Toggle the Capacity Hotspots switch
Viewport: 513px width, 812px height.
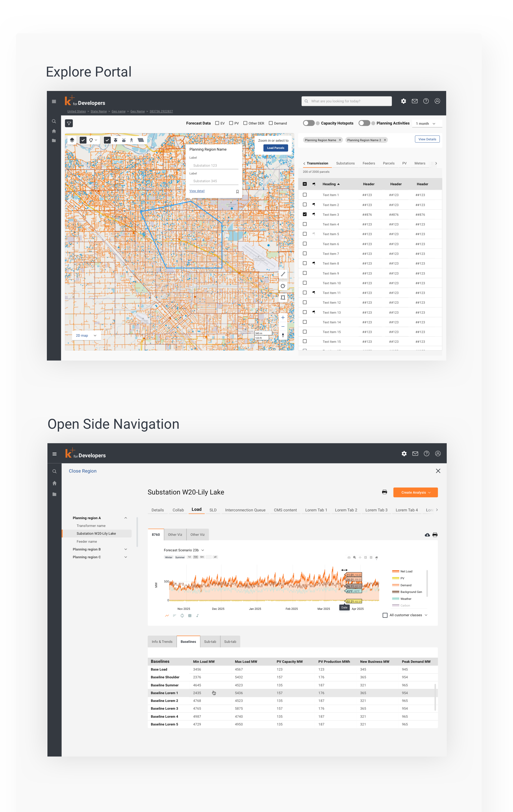pos(308,123)
